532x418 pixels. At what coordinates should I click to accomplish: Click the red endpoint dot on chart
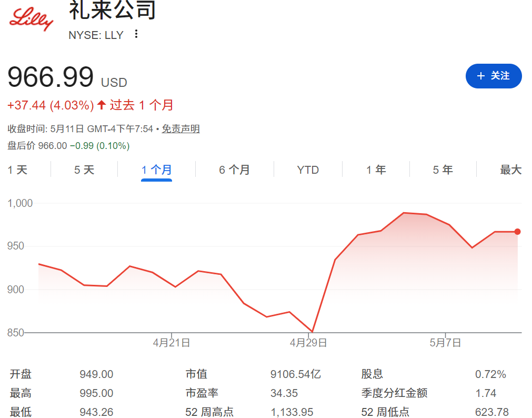tap(517, 232)
